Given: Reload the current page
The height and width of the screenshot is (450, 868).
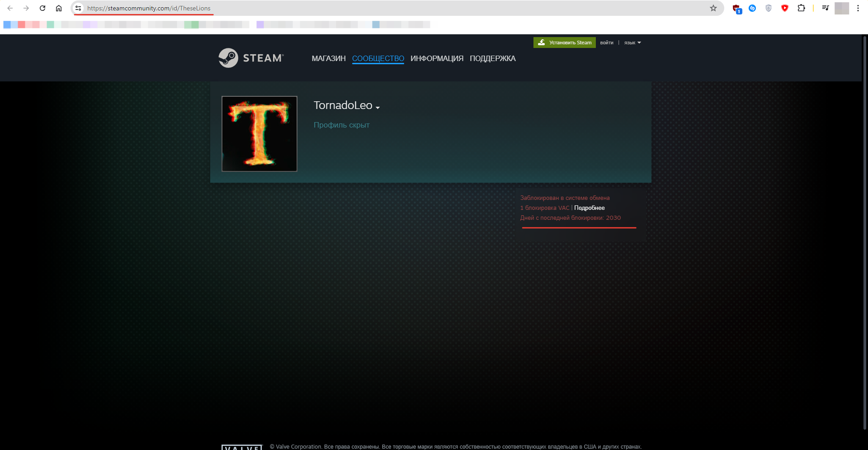Looking at the screenshot, I should pos(42,8).
